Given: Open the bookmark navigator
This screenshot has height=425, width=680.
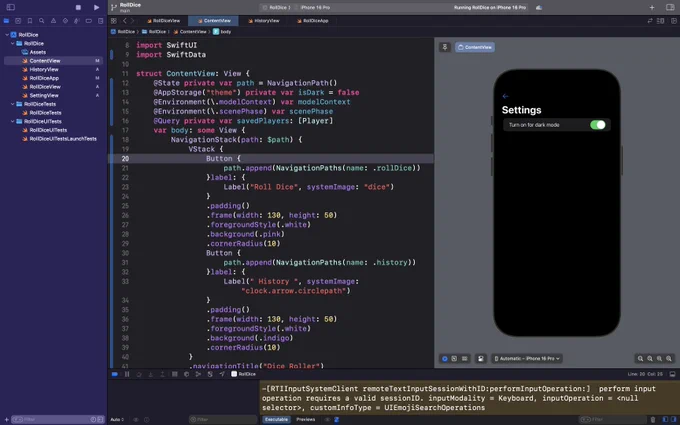Looking at the screenshot, I should (29, 20).
